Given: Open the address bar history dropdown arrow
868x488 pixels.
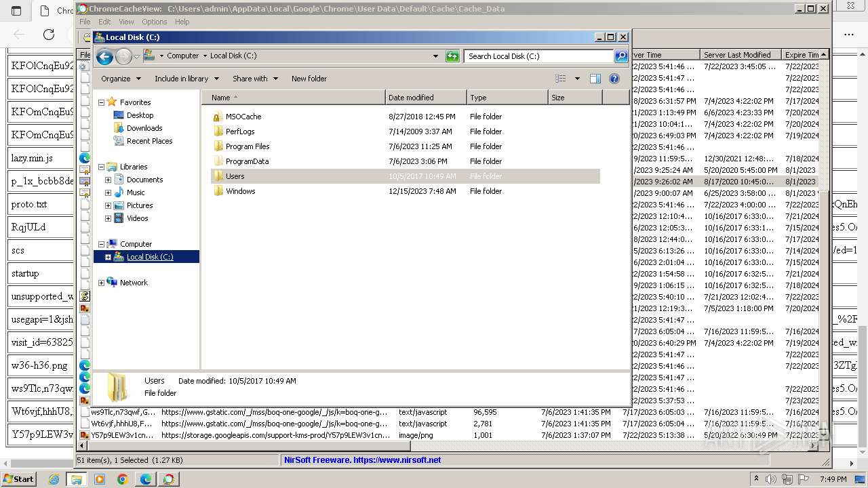Looking at the screenshot, I should coord(435,56).
